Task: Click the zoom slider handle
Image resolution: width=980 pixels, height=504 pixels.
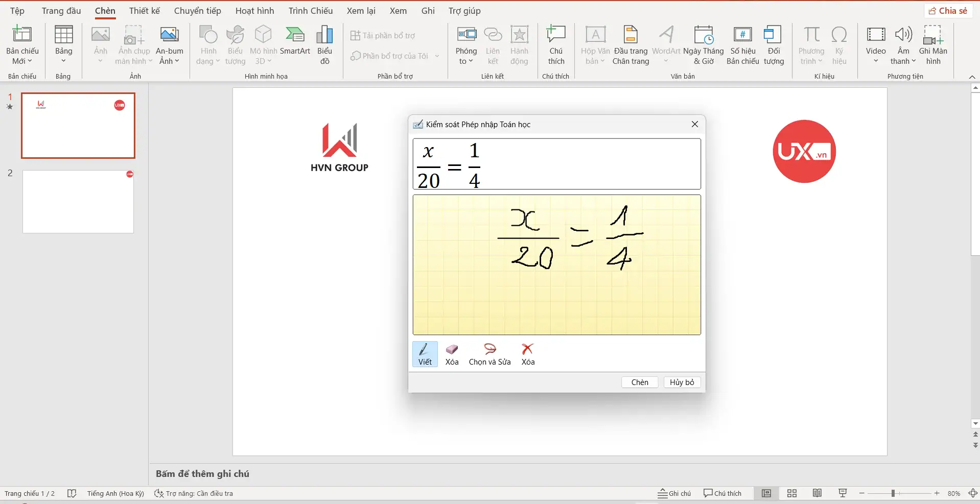Action: [x=893, y=493]
